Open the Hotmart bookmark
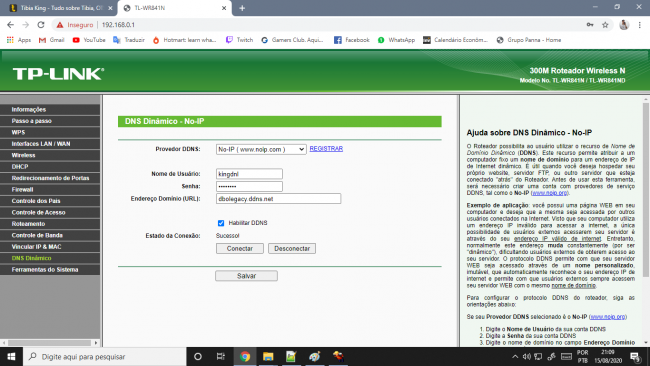Screen dimensions: 650x366 [x=184, y=40]
